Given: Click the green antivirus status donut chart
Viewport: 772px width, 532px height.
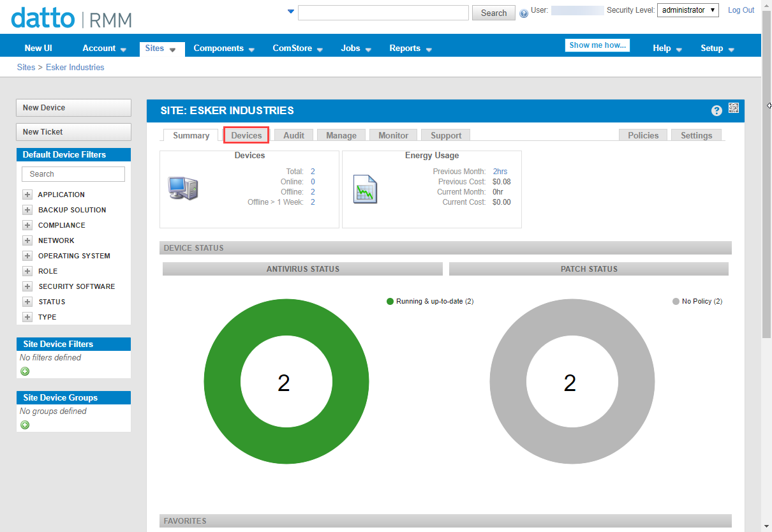Looking at the screenshot, I should pyautogui.click(x=286, y=382).
